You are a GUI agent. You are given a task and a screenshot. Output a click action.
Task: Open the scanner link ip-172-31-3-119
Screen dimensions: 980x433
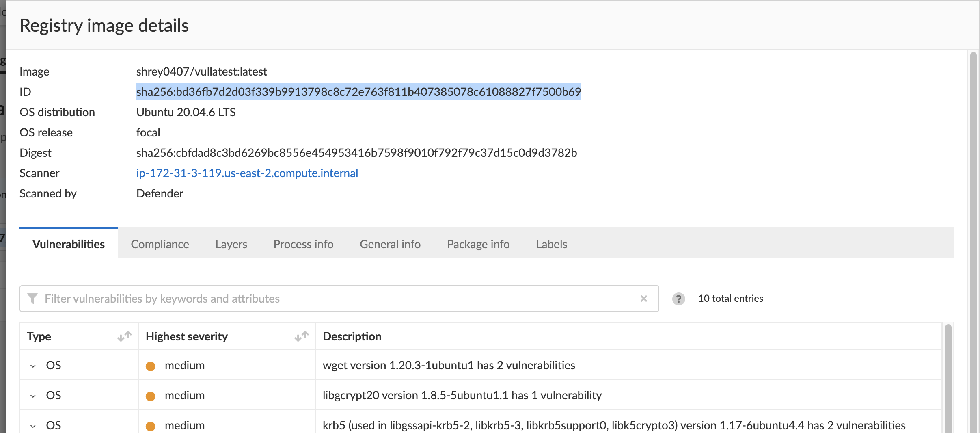tap(247, 173)
